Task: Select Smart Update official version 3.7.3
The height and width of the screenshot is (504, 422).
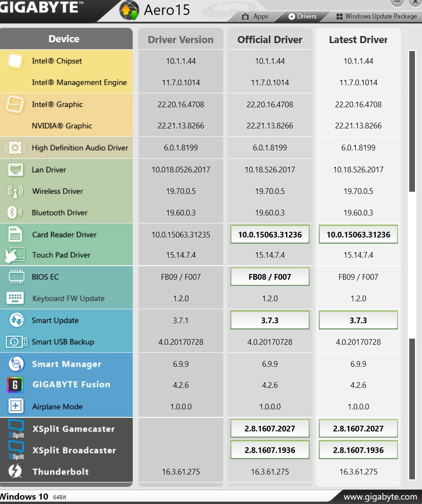Action: (270, 320)
